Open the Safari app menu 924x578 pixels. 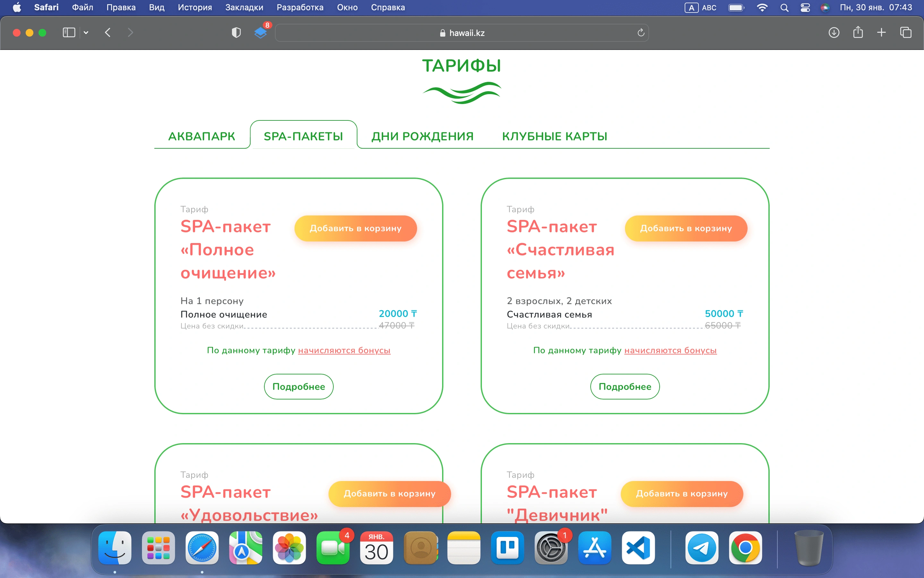coord(46,8)
